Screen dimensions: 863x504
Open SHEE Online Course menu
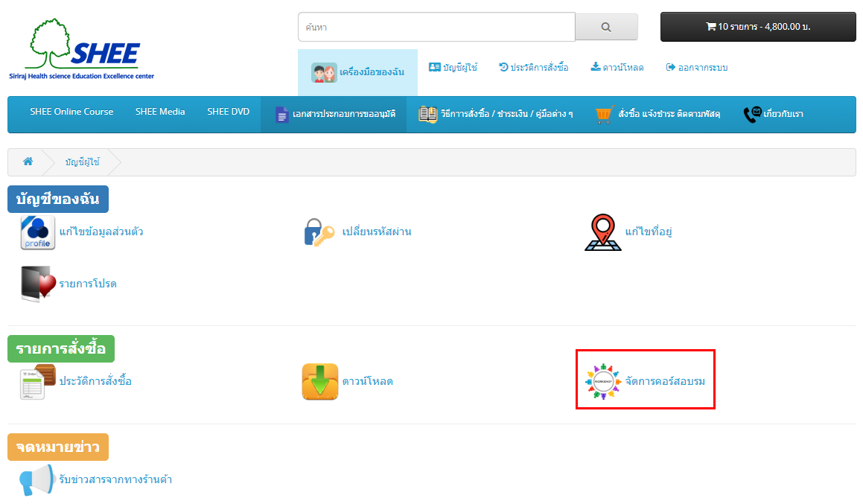71,112
